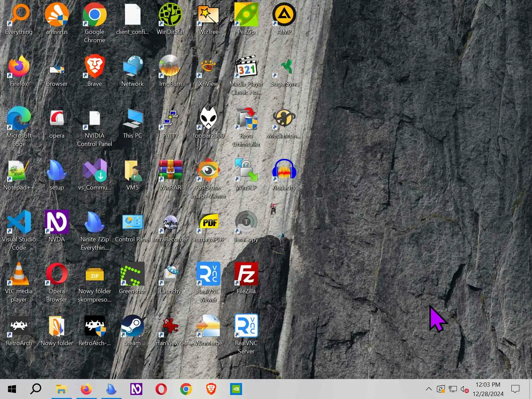Click the taskbar Search magnifier
532x399 pixels.
point(36,389)
